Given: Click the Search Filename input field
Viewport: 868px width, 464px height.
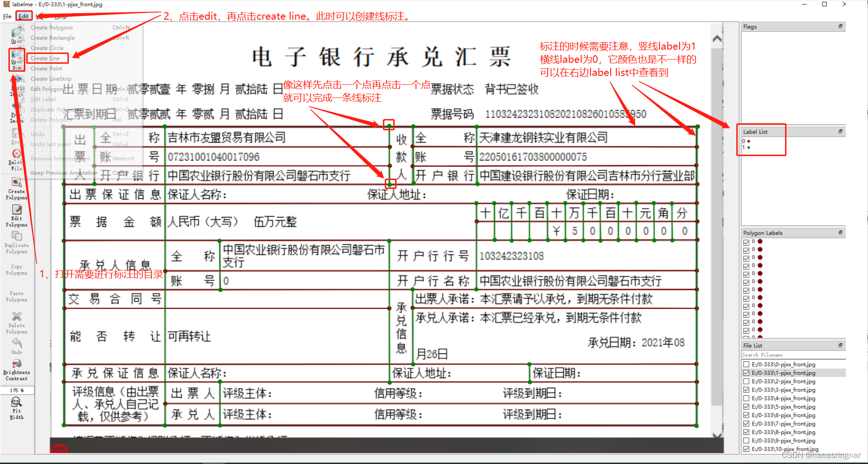Looking at the screenshot, I should tap(793, 355).
